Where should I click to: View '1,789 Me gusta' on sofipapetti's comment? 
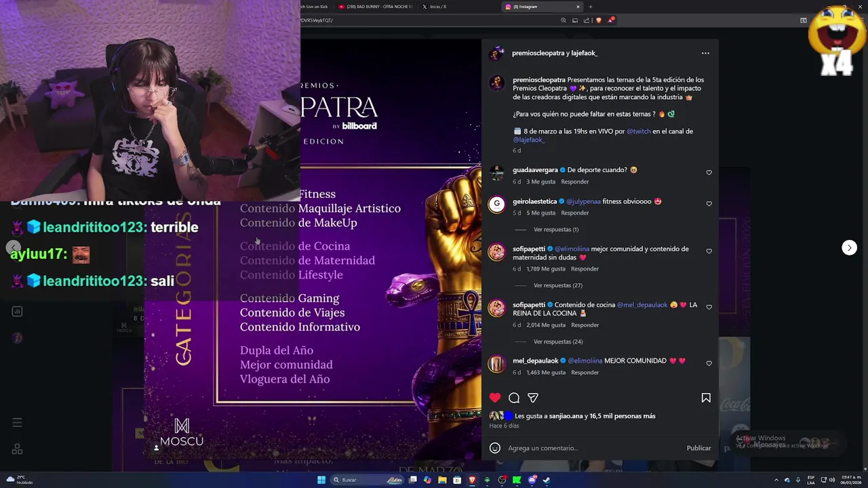[545, 269]
